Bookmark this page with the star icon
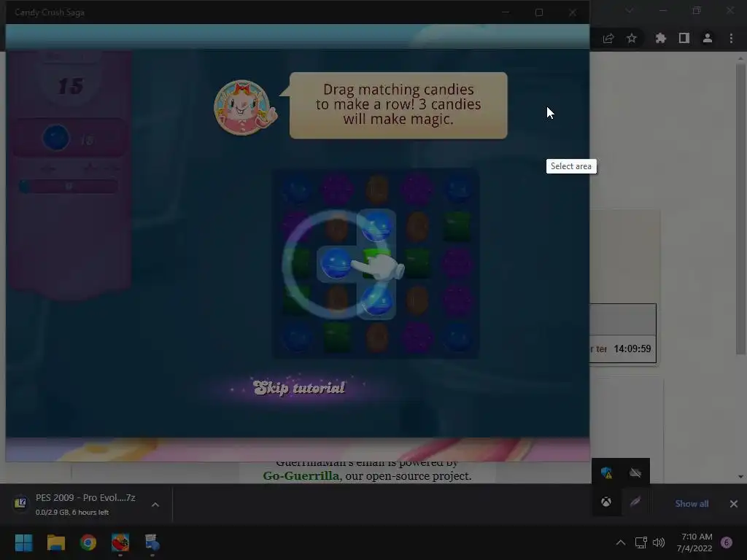Image resolution: width=747 pixels, height=560 pixels. pos(632,39)
